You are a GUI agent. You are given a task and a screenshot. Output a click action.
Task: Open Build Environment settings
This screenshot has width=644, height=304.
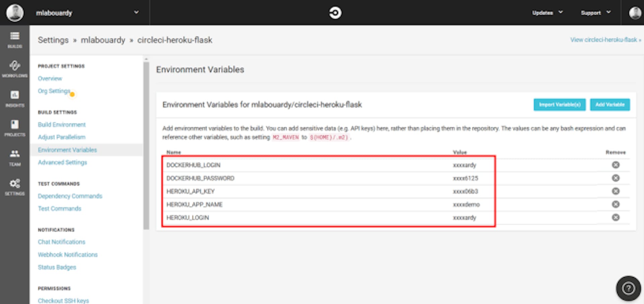pyautogui.click(x=62, y=125)
